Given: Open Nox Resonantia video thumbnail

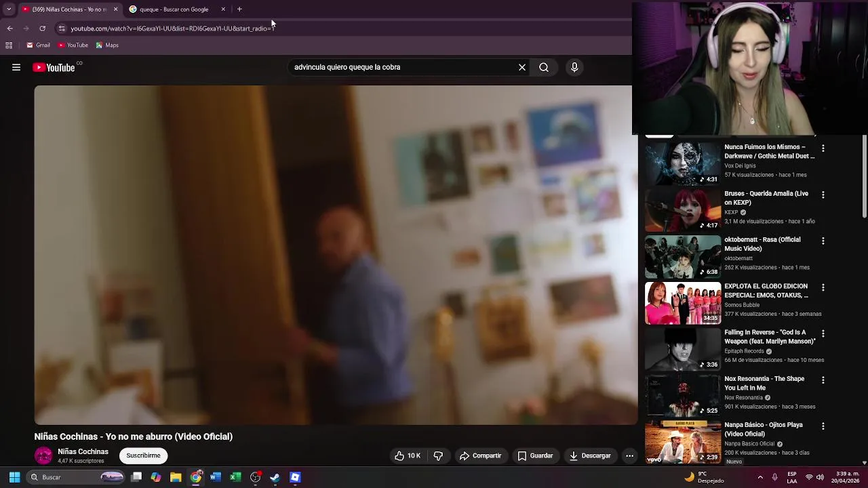Looking at the screenshot, I should (683, 395).
